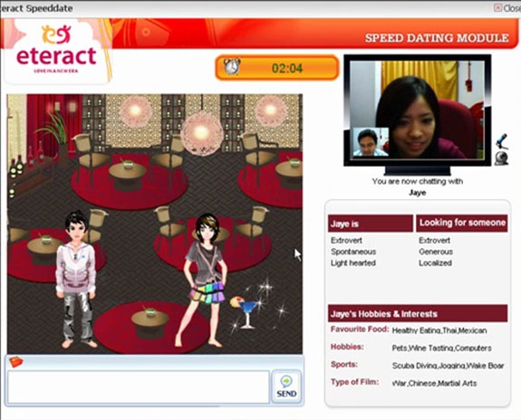This screenshot has width=521, height=420.
Task: Click the microphone icon beside the video
Action: (x=502, y=141)
